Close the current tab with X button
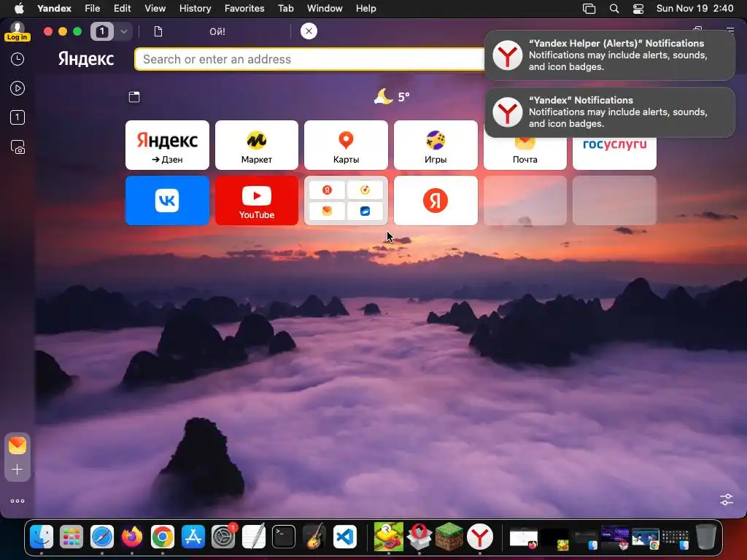 (x=309, y=31)
